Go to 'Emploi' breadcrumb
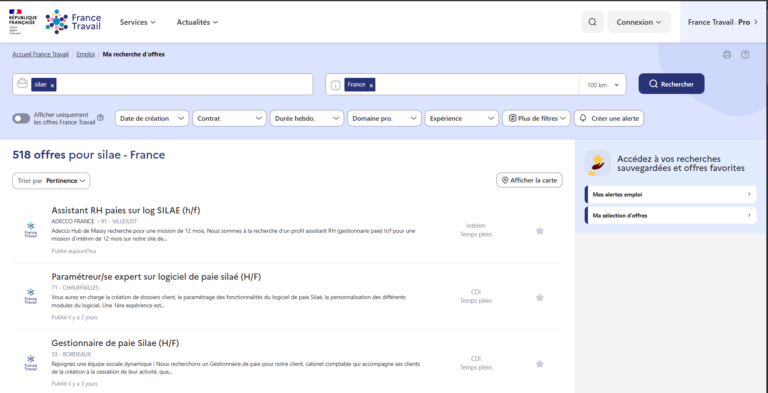Screen dimensions: 768x393 point(86,54)
